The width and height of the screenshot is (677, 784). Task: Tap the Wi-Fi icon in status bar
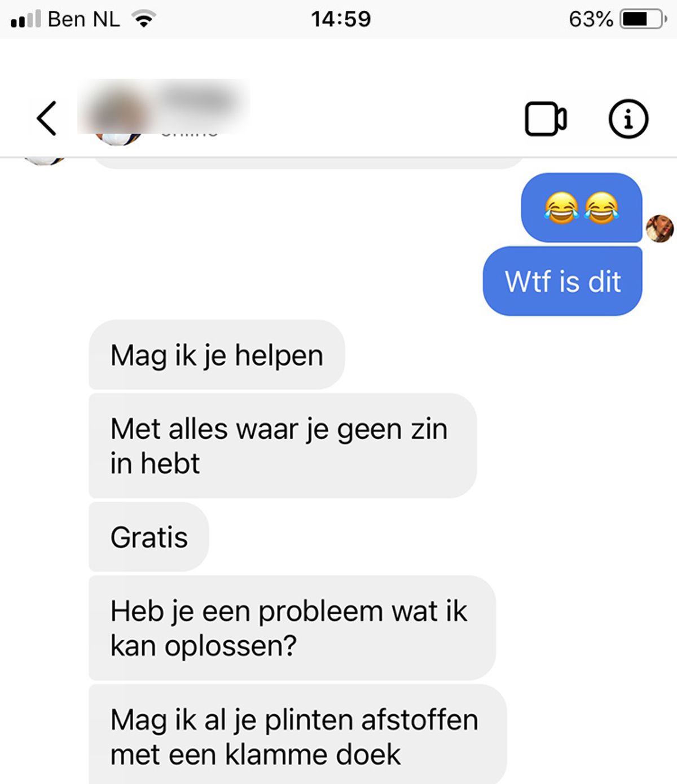[144, 20]
